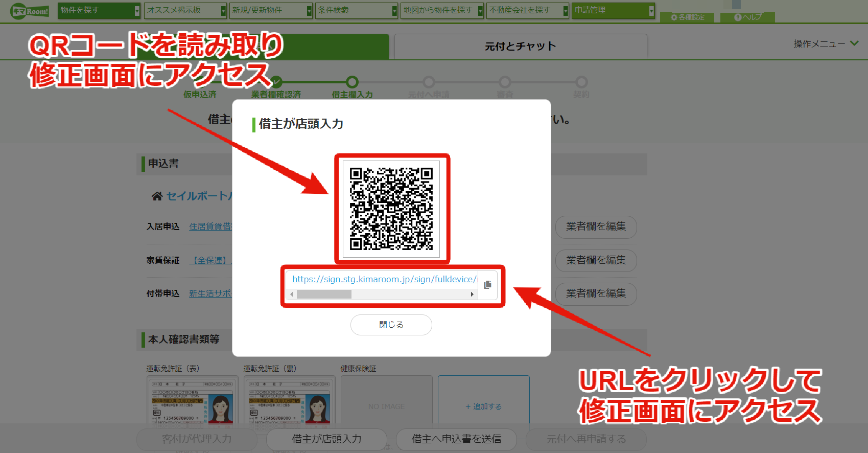Open the 各種設定 gear settings
868x453 pixels.
coord(687,17)
